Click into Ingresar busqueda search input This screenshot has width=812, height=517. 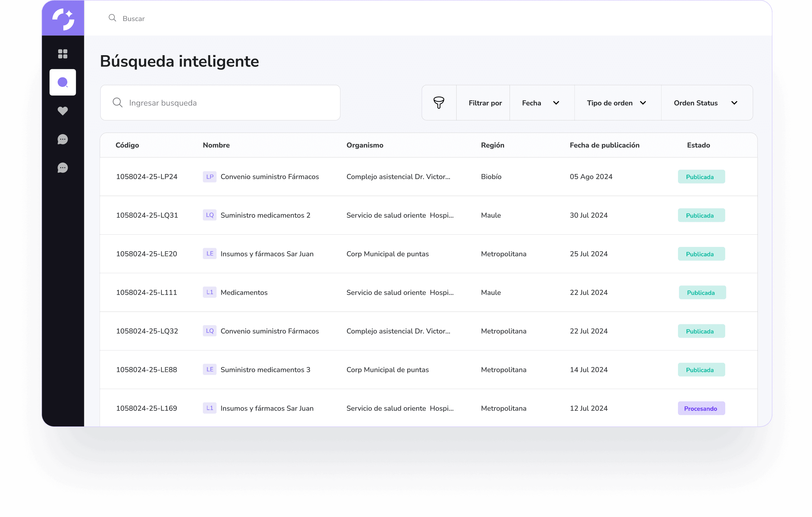point(220,103)
